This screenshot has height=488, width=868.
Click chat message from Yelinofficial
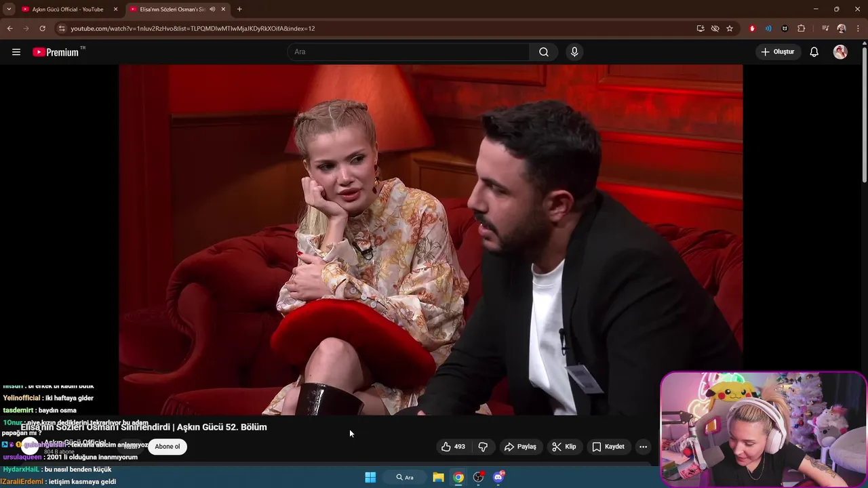point(48,398)
